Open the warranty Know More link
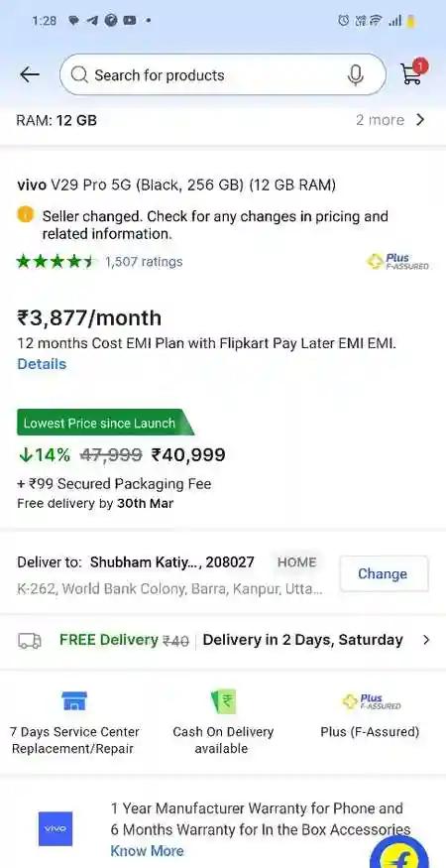The image size is (446, 868). [148, 851]
